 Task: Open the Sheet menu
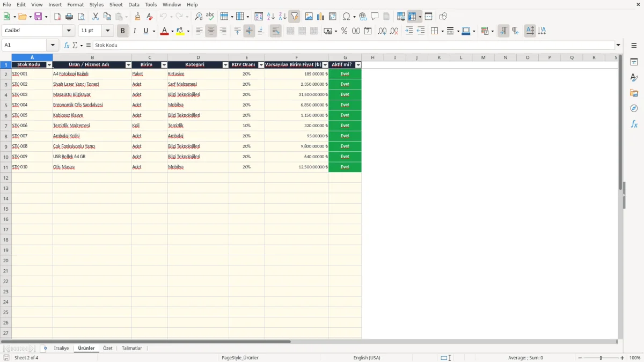[116, 4]
